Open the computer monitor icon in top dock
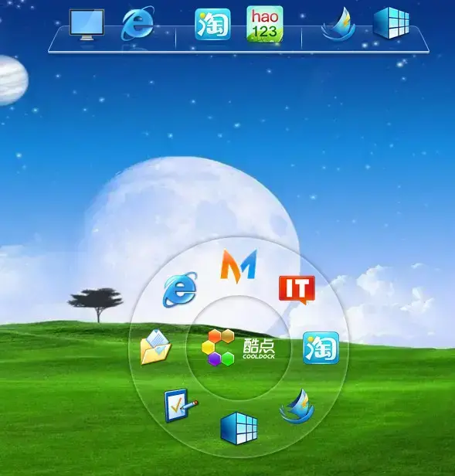 pyautogui.click(x=87, y=25)
